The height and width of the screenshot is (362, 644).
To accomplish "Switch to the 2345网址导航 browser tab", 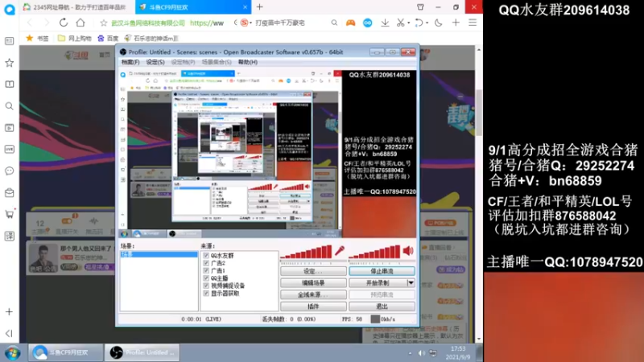I will (76, 7).
